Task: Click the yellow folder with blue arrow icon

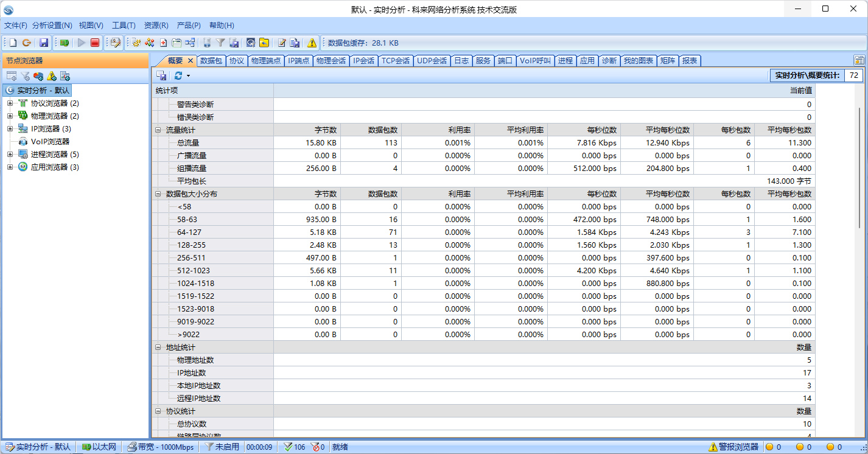Action: 264,43
